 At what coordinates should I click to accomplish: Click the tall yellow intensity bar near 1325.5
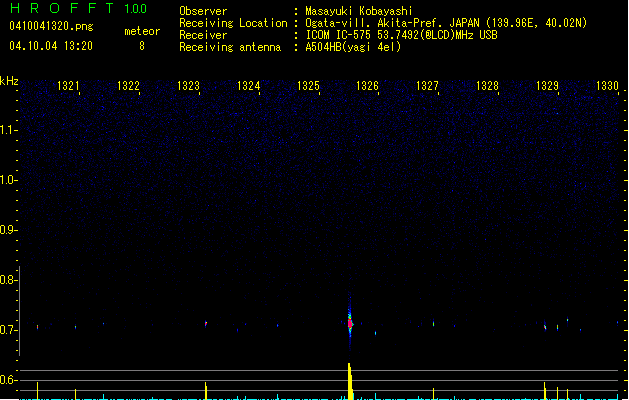pyautogui.click(x=350, y=381)
